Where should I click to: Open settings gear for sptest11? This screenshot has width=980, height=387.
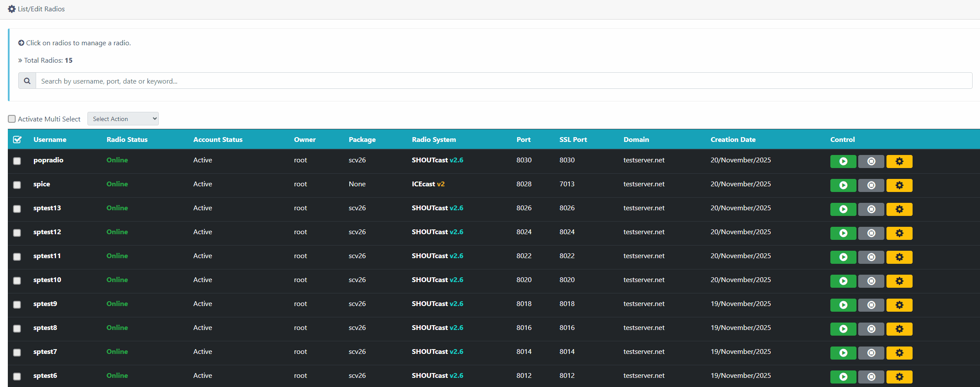pos(900,257)
